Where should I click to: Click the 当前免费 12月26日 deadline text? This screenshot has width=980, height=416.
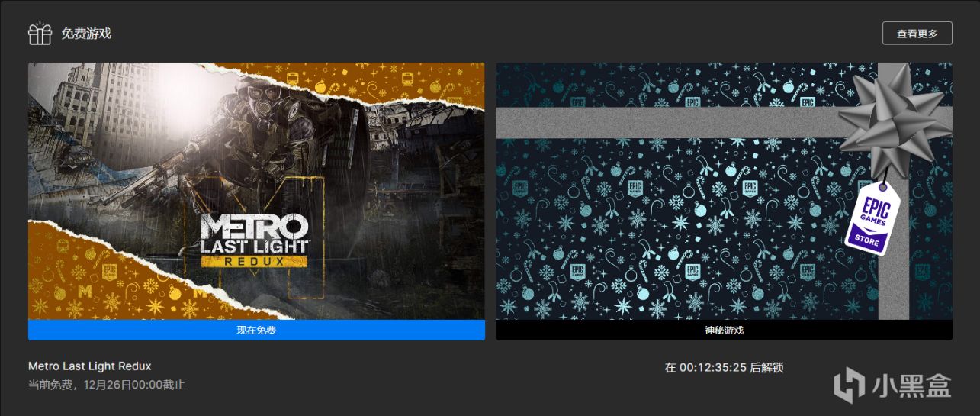[x=107, y=385]
